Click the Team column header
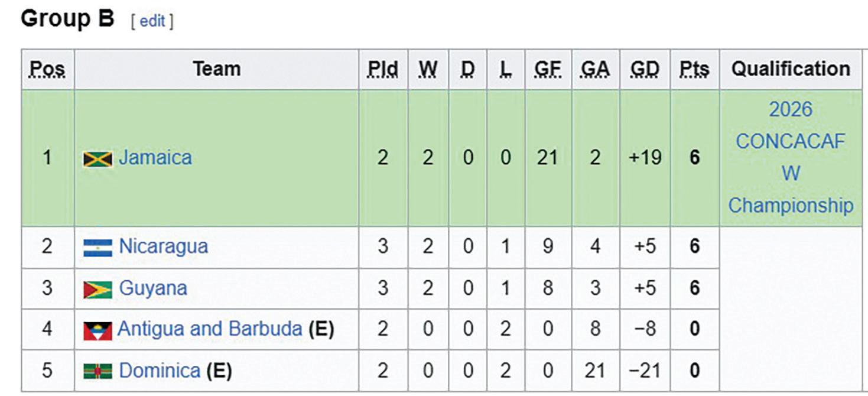Image resolution: width=868 pixels, height=396 pixels. pyautogui.click(x=216, y=69)
